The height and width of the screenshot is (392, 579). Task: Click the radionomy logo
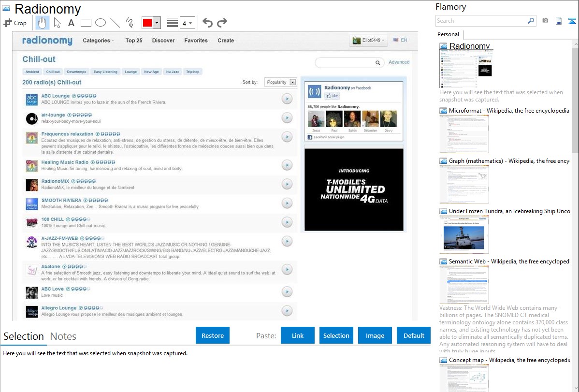(47, 40)
